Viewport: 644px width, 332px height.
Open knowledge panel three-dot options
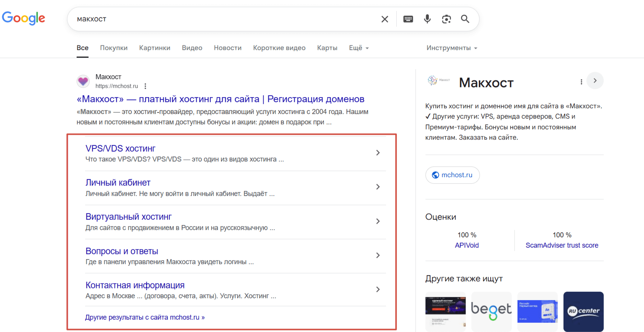(581, 82)
